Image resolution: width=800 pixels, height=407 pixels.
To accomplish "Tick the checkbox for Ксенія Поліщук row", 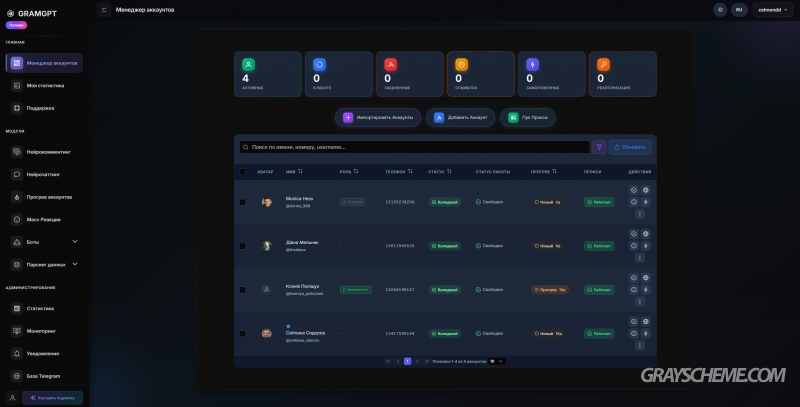I will 242,289.
